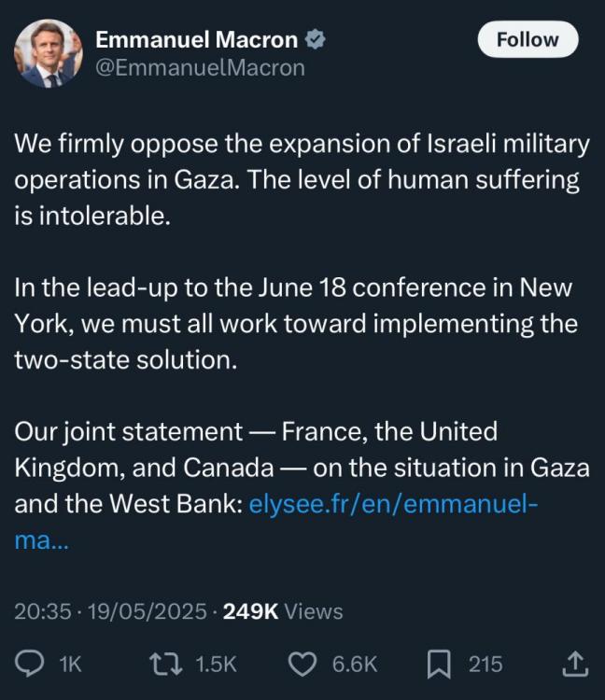Click the 6.6K likes count
Viewport: 605px width, 700px height.
(x=355, y=665)
